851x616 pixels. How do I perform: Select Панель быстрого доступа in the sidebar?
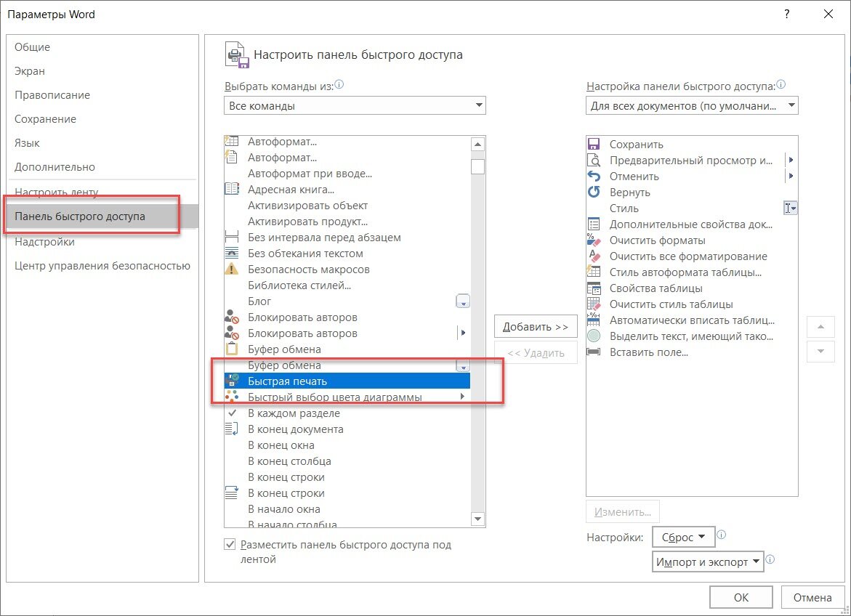(102, 216)
